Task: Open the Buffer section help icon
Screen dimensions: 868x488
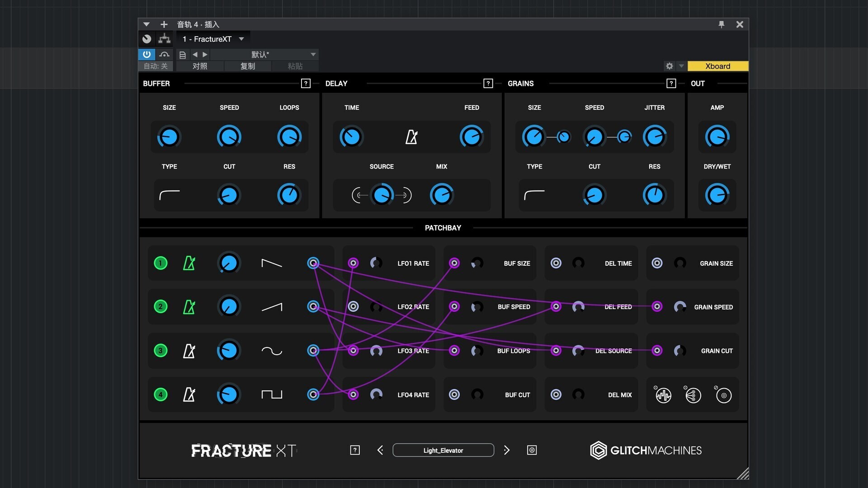Action: (x=306, y=84)
